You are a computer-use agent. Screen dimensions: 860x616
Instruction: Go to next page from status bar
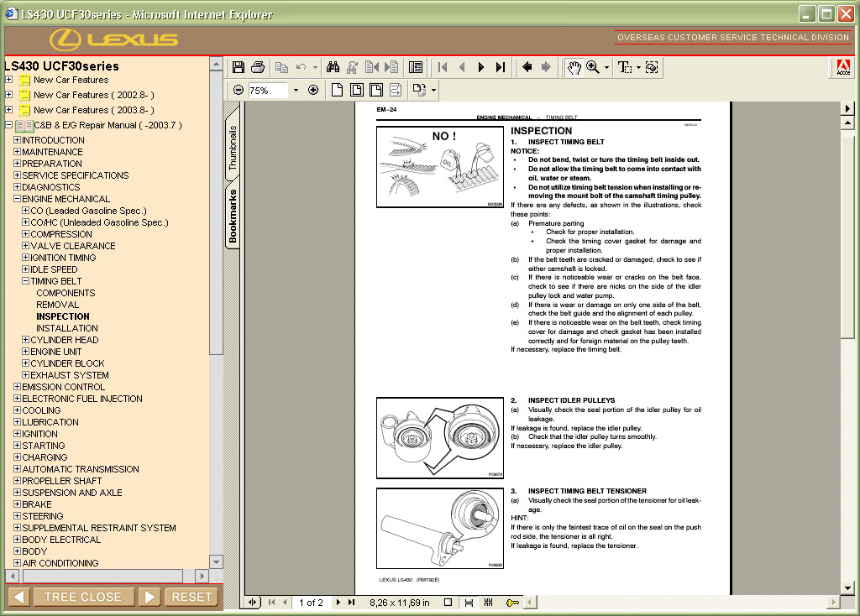click(338, 603)
